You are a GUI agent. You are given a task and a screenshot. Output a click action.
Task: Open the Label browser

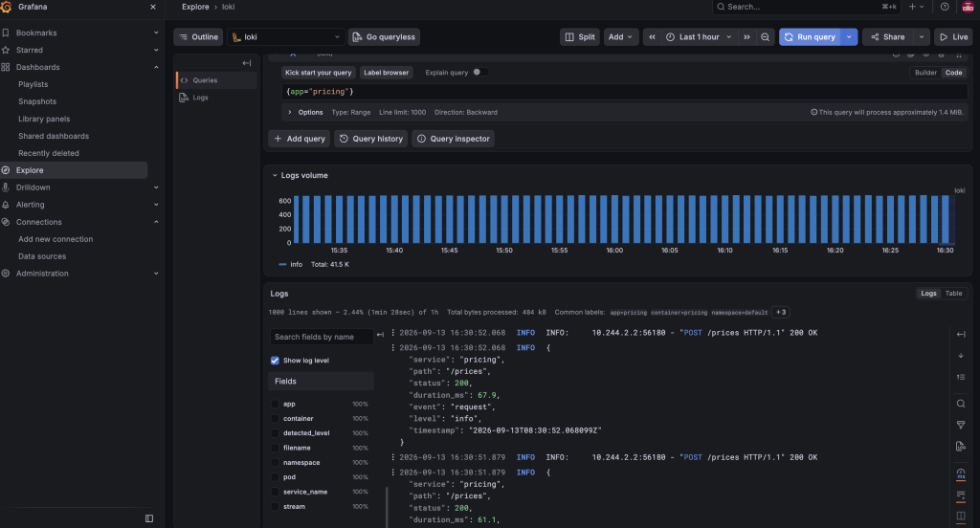(x=387, y=73)
